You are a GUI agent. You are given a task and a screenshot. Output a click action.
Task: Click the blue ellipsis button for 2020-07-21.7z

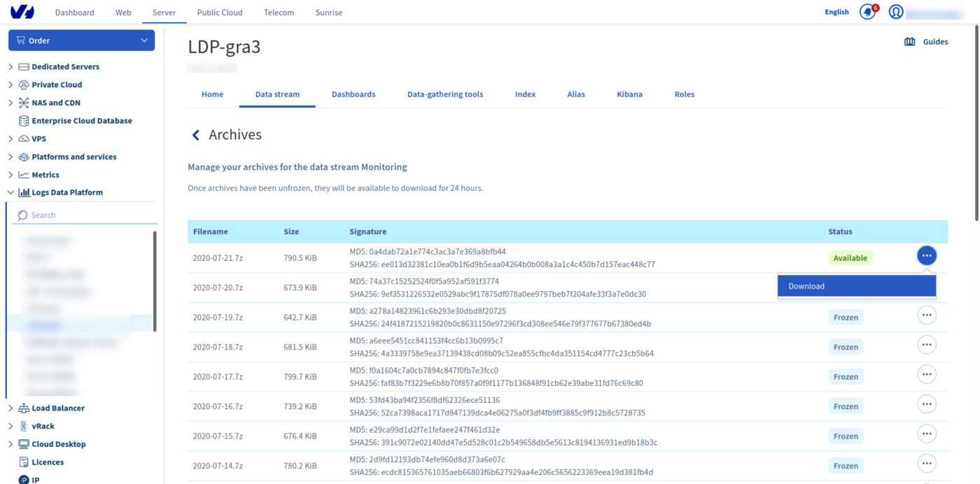[927, 255]
